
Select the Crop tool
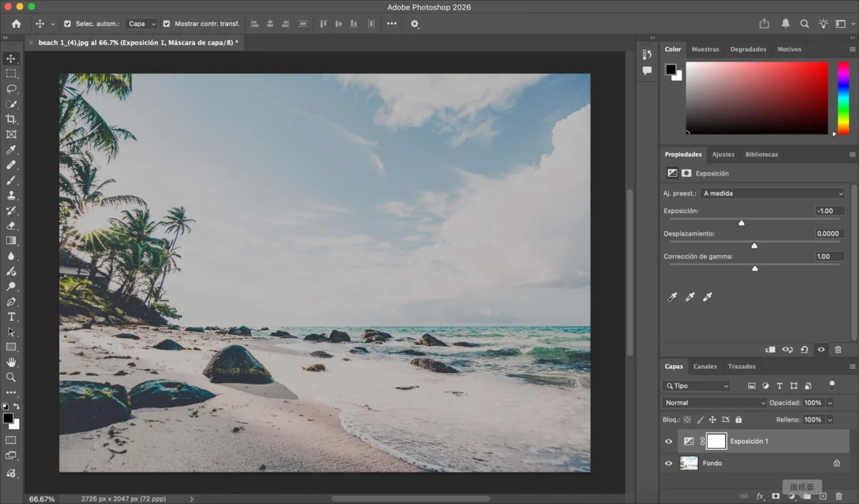[x=11, y=119]
